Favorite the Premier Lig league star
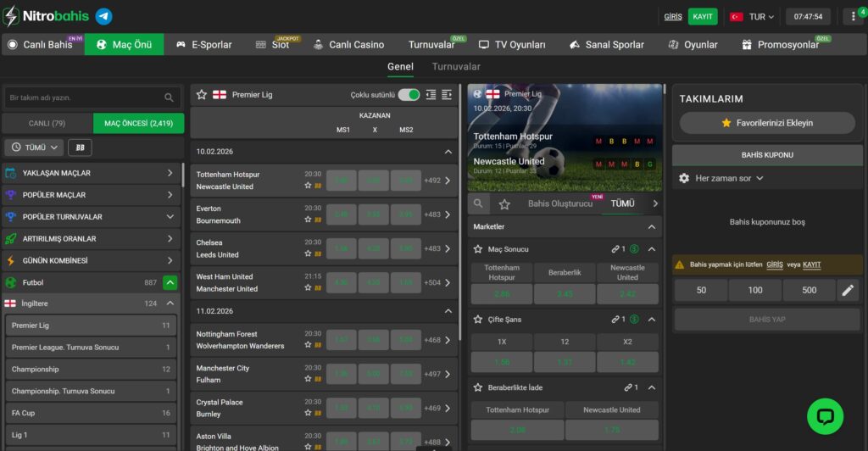 pyautogui.click(x=202, y=95)
